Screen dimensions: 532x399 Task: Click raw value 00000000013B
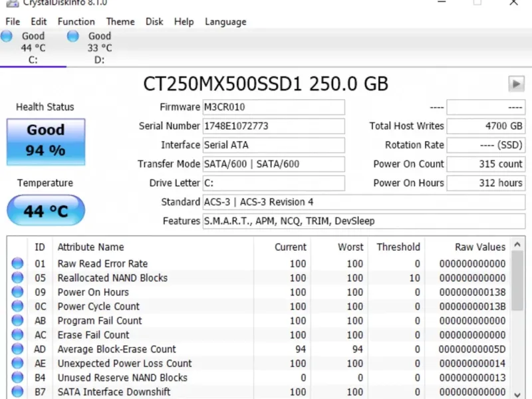point(472,307)
